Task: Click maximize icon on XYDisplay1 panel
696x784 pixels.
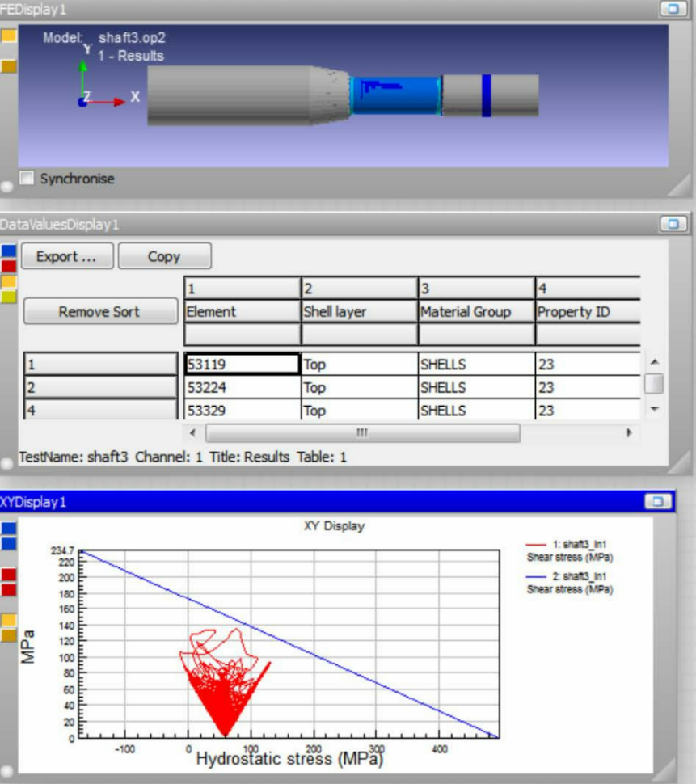Action: point(657,502)
